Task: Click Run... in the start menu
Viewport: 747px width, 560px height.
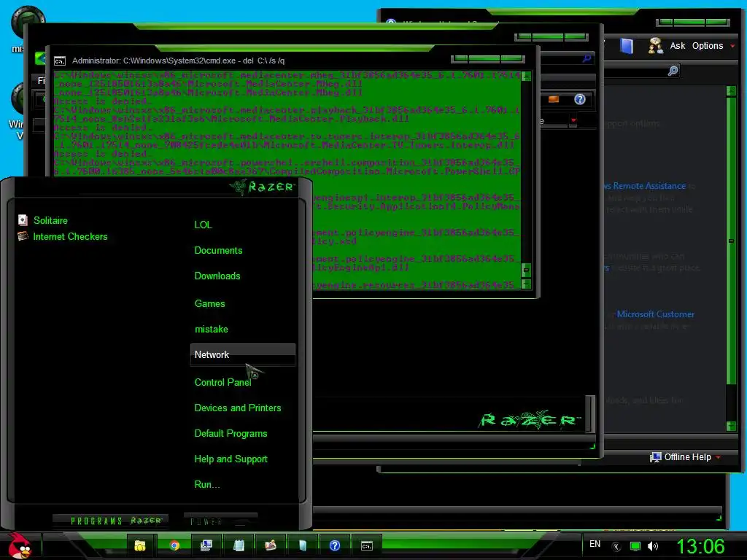Action: click(x=206, y=485)
